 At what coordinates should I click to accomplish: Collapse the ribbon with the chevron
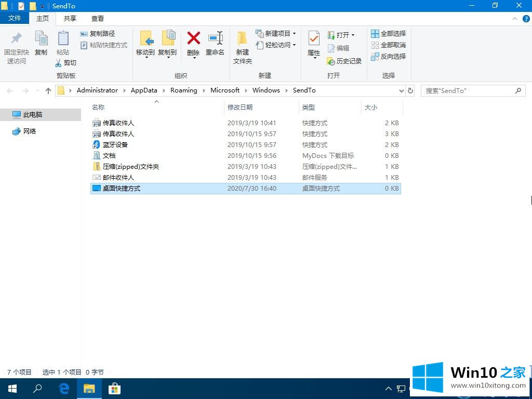point(515,19)
